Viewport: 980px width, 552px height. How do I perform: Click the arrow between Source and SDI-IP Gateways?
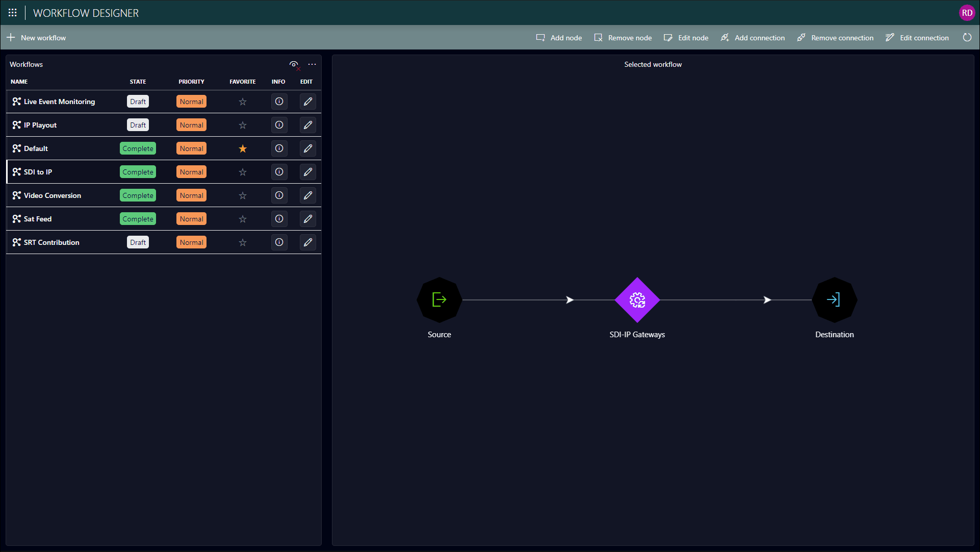570,300
